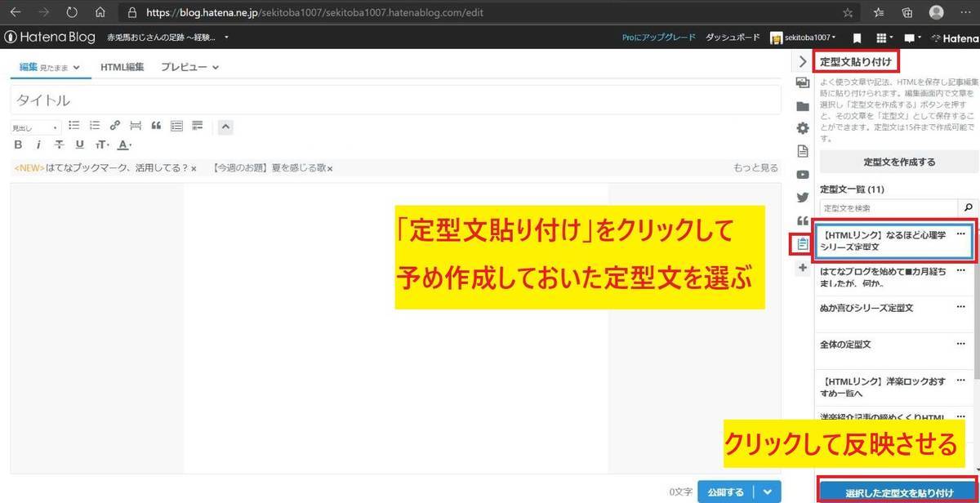
Task: Open the notifications speech bubble in the header
Action: tap(911, 38)
